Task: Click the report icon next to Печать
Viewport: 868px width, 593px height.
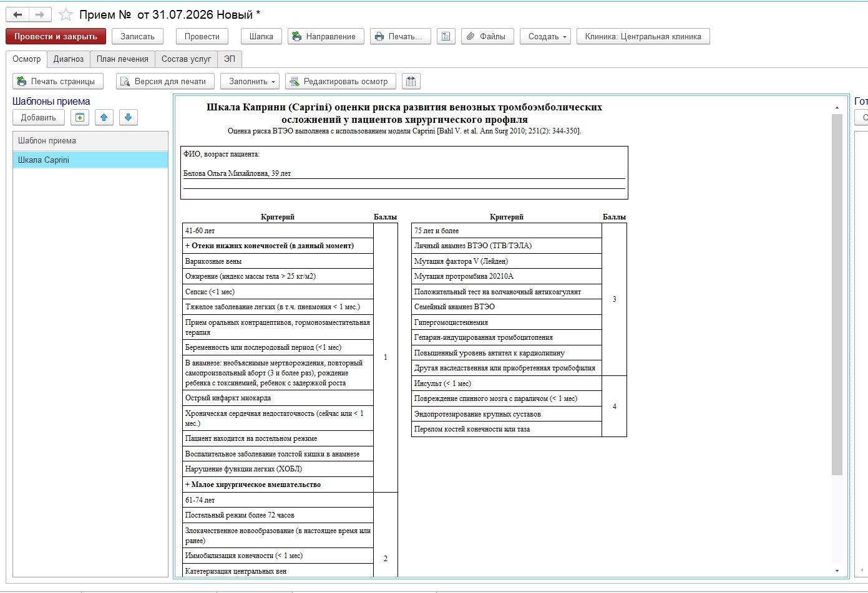Action: click(x=446, y=36)
